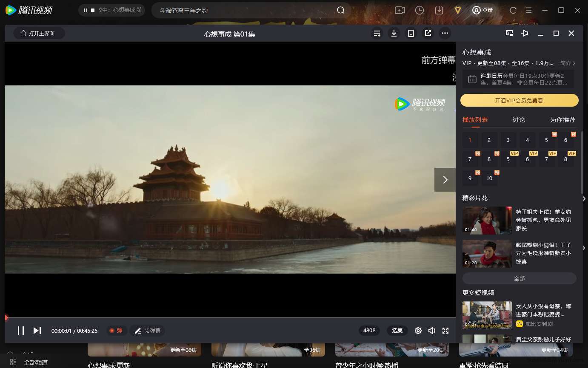This screenshot has height=368, width=588.
Task: Open thumbnail of 黏黏糊糊小情侣 clip
Action: [487, 254]
